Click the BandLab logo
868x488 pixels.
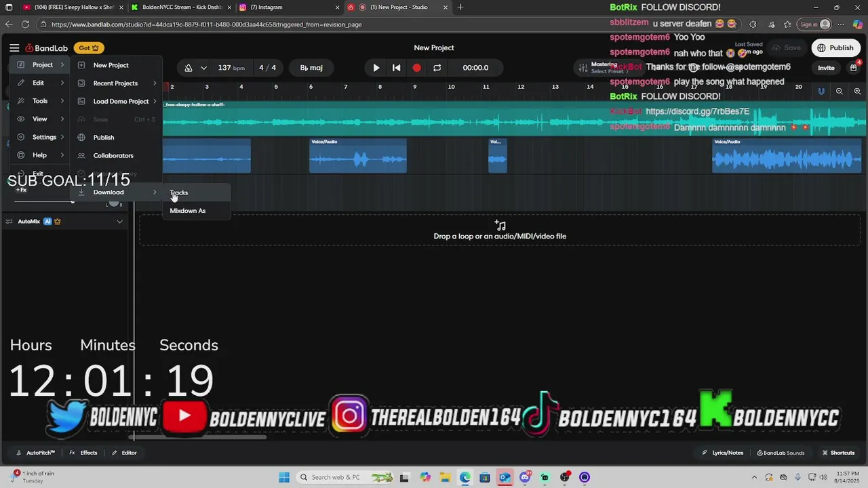coord(47,48)
